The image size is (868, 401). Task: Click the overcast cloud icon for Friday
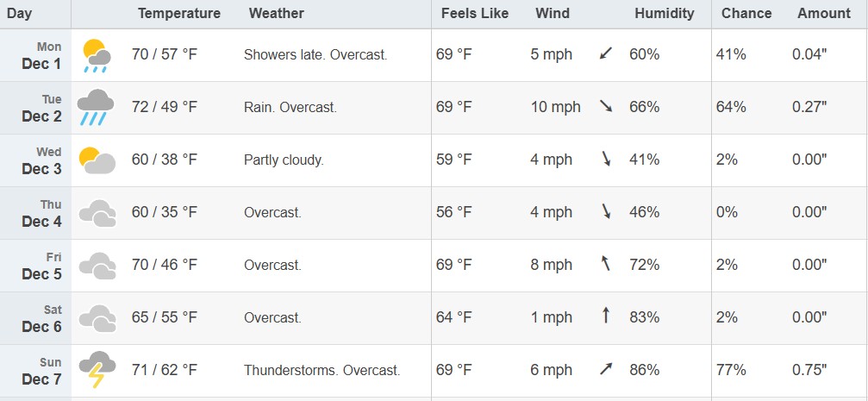[97, 265]
